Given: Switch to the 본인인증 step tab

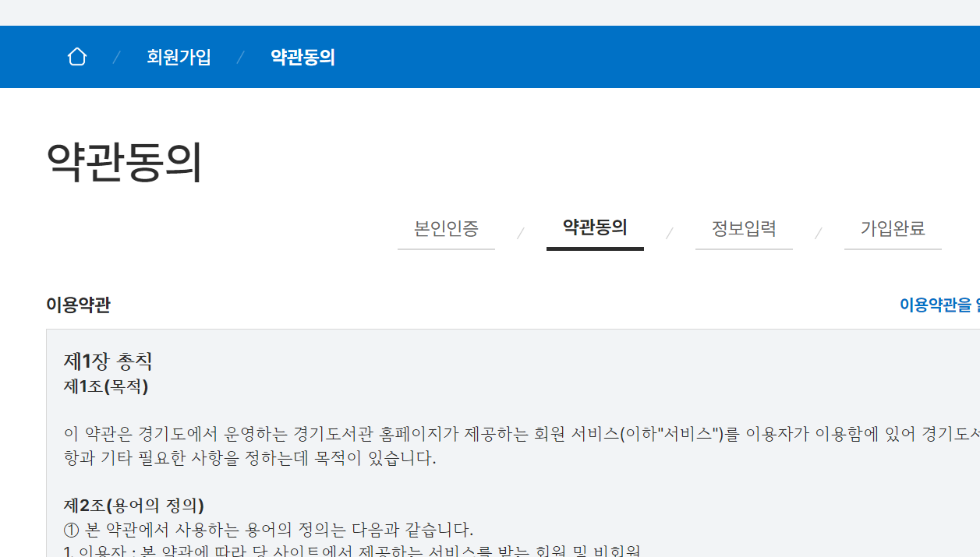Looking at the screenshot, I should click(446, 229).
